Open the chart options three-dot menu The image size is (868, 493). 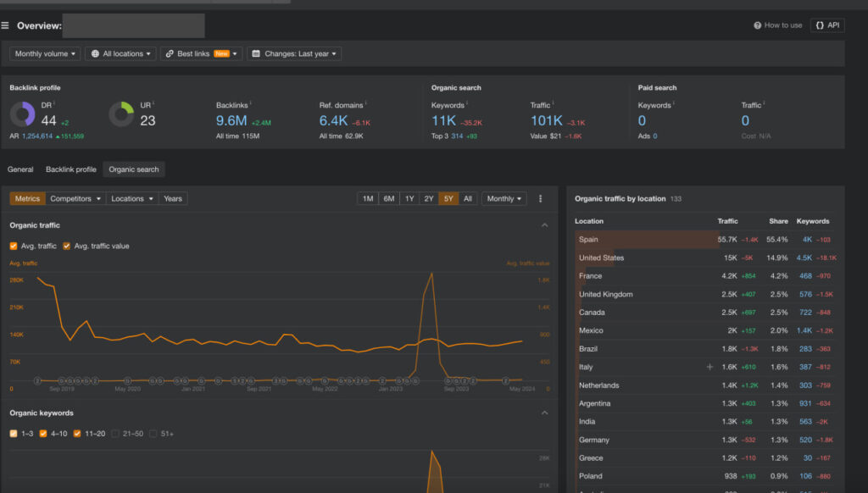point(540,198)
